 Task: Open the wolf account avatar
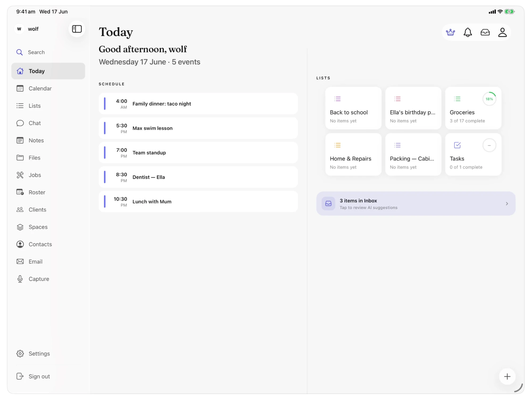(19, 29)
